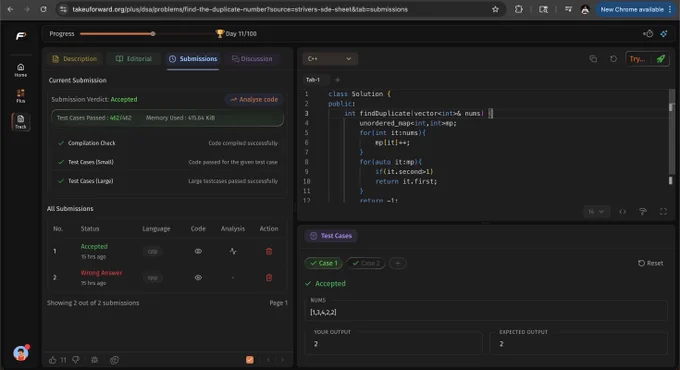
Task: Adjust the Progress slider handle
Action: [x=153, y=33]
